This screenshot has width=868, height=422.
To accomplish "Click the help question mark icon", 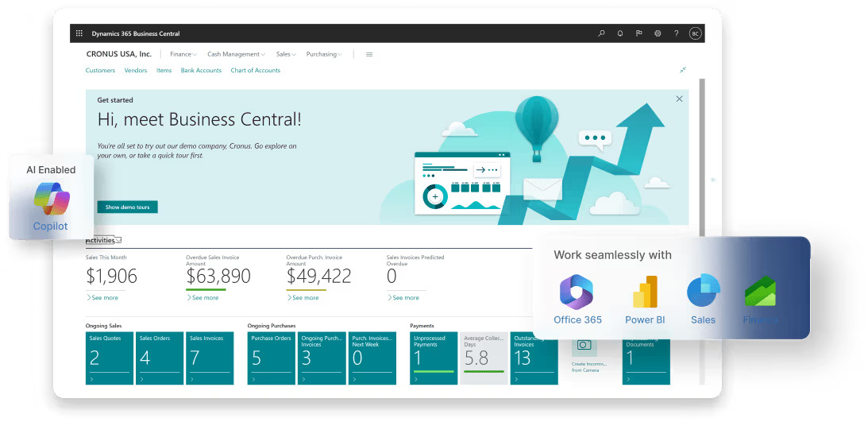I will coord(677,33).
